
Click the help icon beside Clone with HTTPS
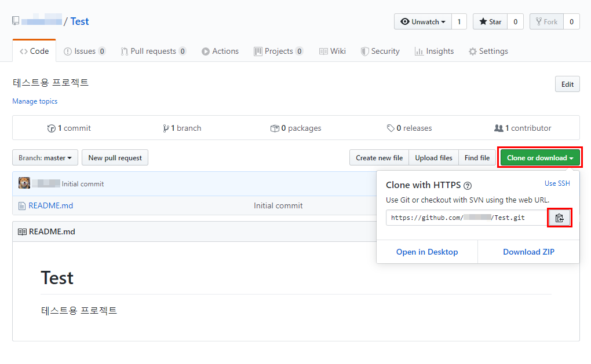[x=468, y=186]
